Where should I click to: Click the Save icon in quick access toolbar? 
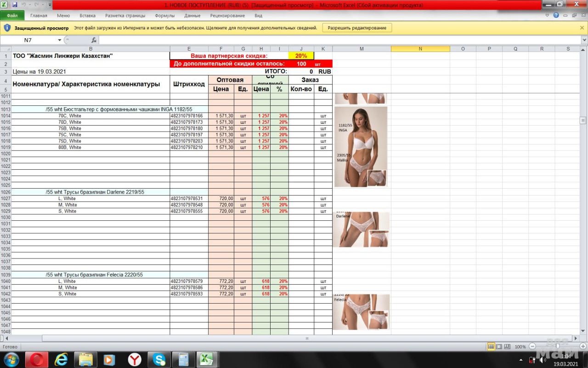(14, 5)
